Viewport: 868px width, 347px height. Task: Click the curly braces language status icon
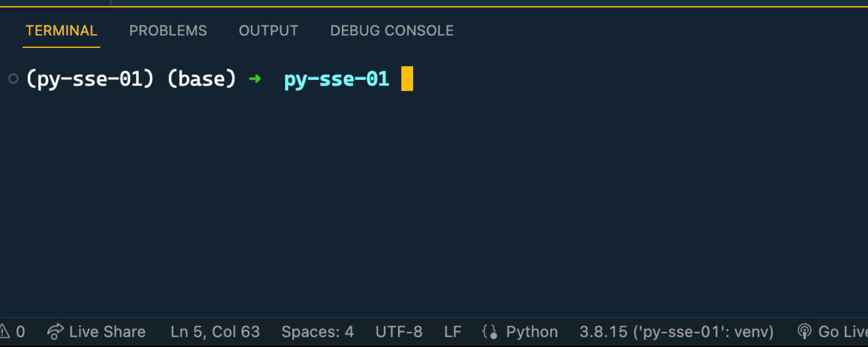[x=490, y=332]
